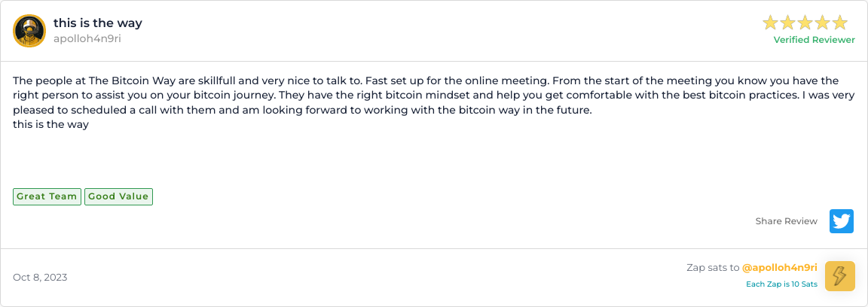The image size is (868, 307).
Task: Click the gray apolloh4n9ri username under the title
Action: pos(87,38)
